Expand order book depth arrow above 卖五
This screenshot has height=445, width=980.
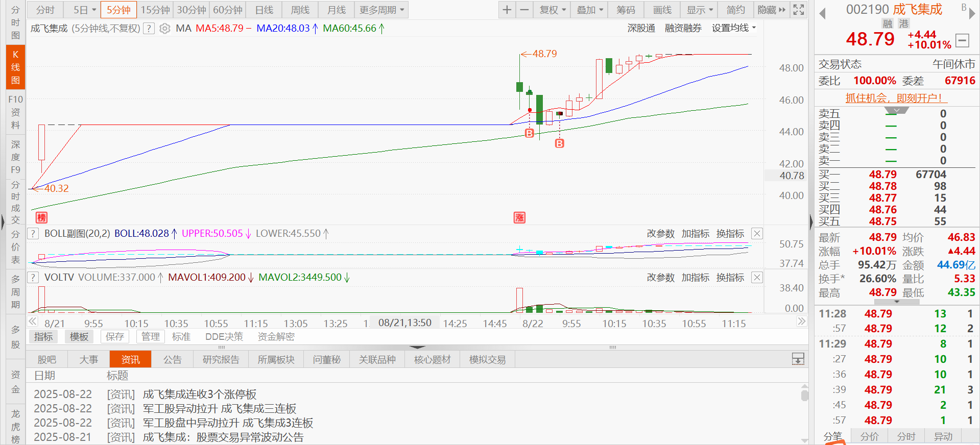tap(896, 110)
